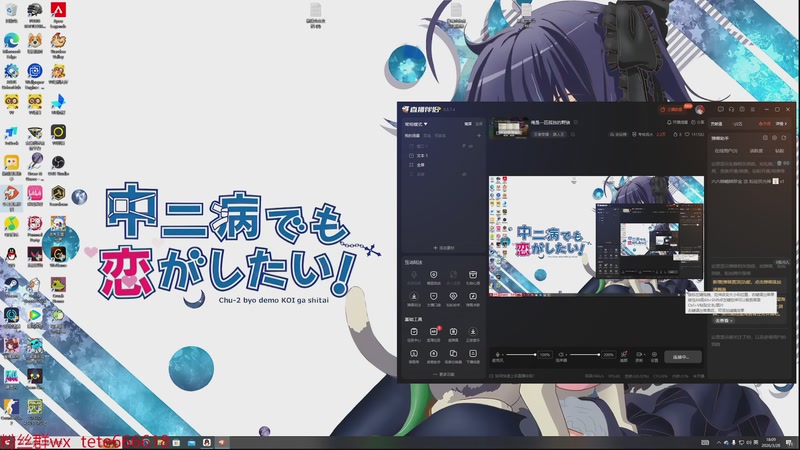
Task: Click the streamer avatar in title bar
Action: coord(700,110)
